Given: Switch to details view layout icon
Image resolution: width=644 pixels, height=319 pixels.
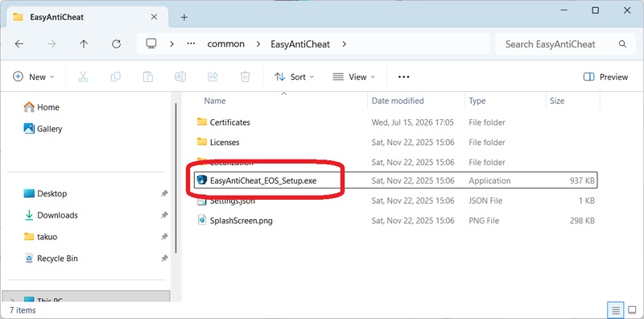Looking at the screenshot, I should (616, 310).
